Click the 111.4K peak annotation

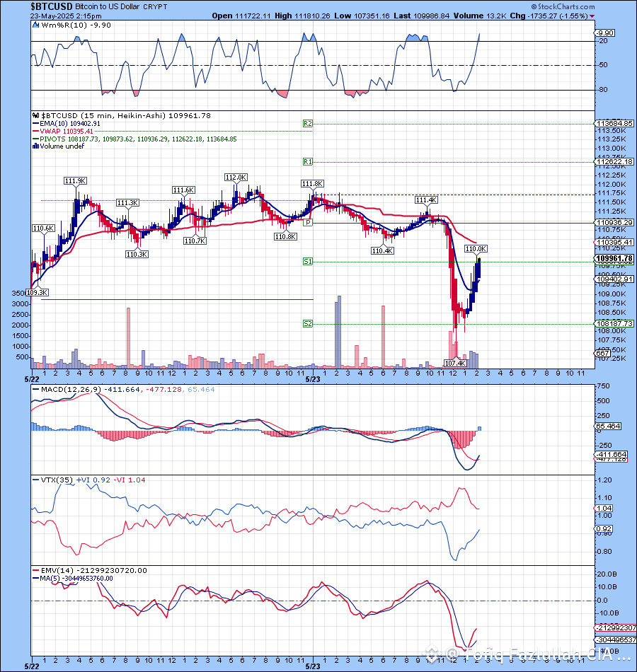[426, 200]
